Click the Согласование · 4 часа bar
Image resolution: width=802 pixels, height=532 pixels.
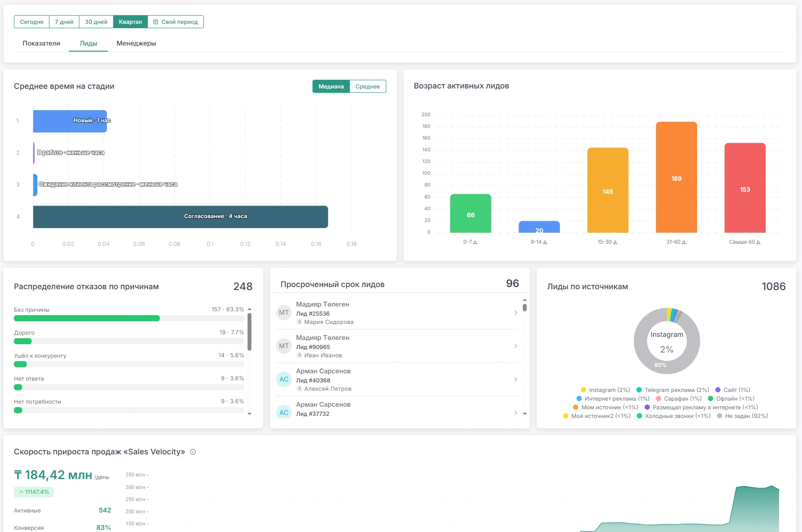[180, 217]
